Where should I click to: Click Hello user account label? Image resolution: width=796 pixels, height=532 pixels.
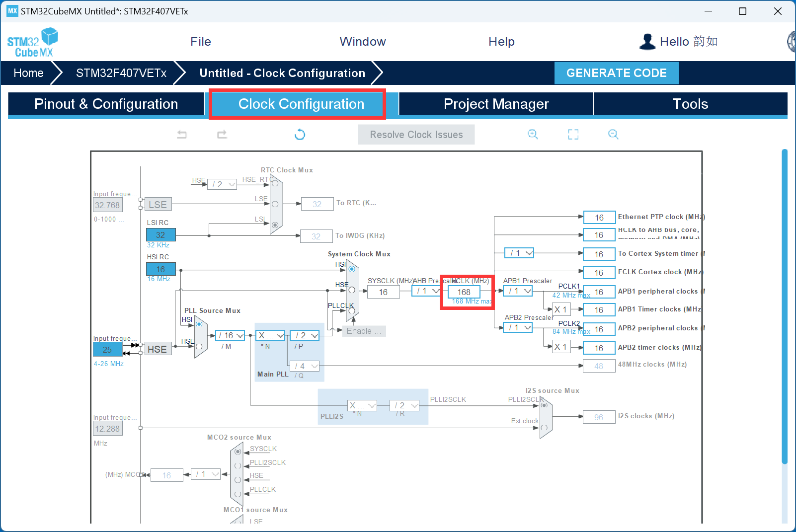click(689, 42)
